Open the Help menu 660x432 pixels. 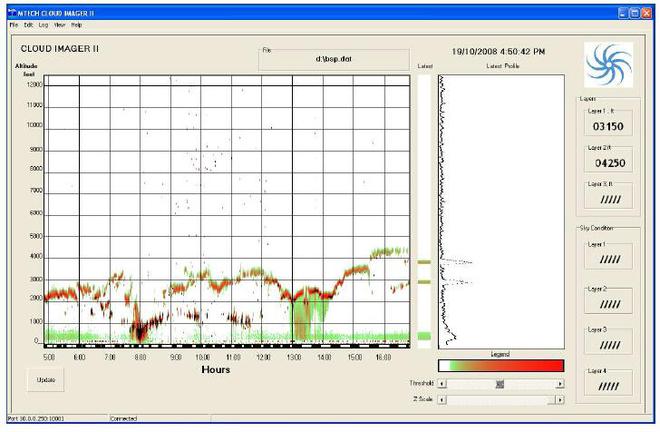(76, 25)
